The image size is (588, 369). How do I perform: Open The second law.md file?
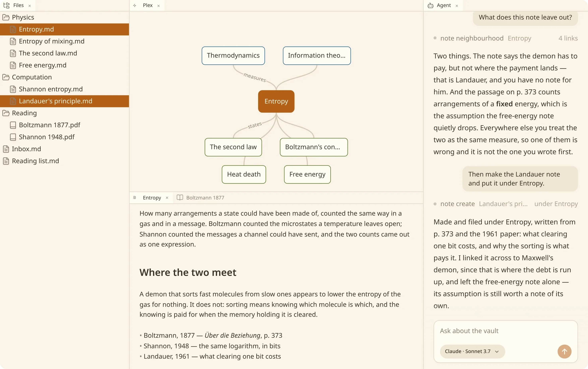(x=64, y=53)
